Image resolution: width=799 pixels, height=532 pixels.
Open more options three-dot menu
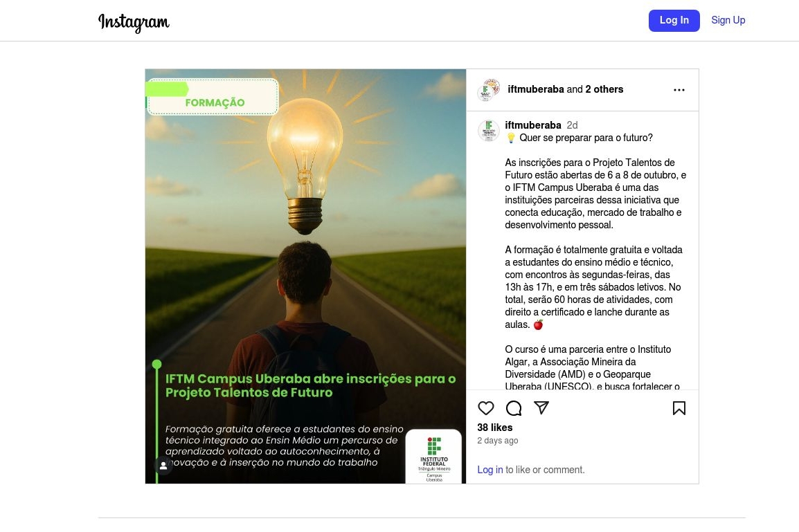[679, 90]
